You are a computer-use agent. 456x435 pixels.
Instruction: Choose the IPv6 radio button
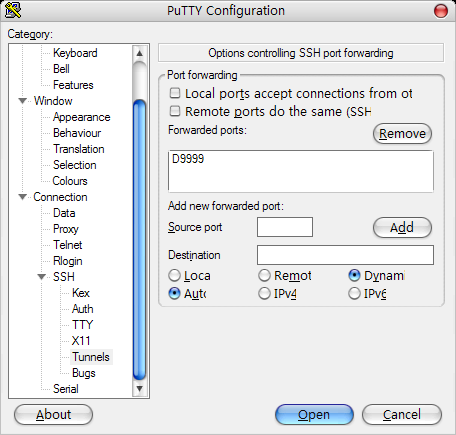coord(354,294)
